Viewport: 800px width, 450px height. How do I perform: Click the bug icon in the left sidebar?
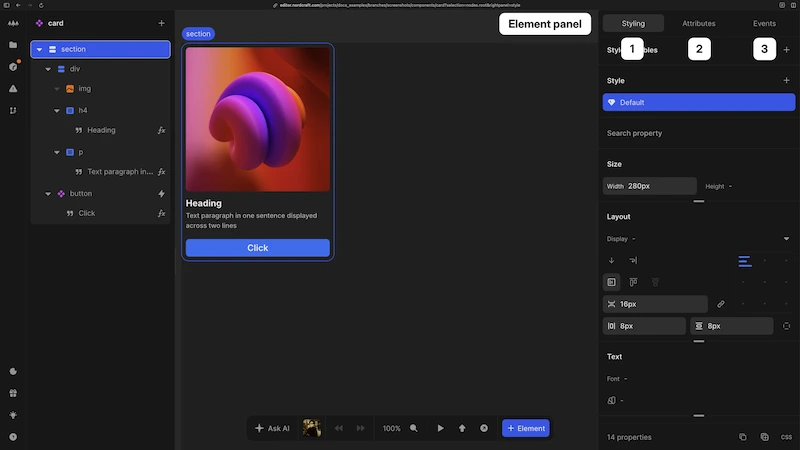(x=13, y=415)
